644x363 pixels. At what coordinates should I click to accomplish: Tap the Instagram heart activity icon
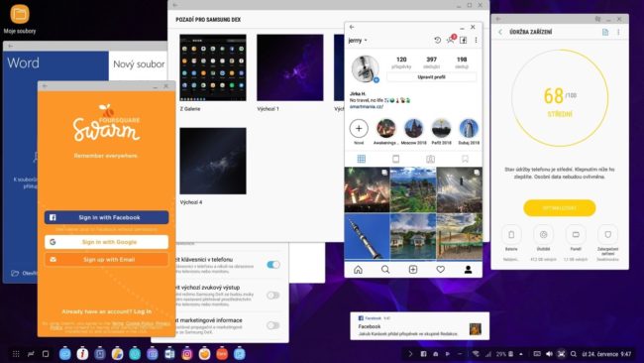click(x=440, y=269)
